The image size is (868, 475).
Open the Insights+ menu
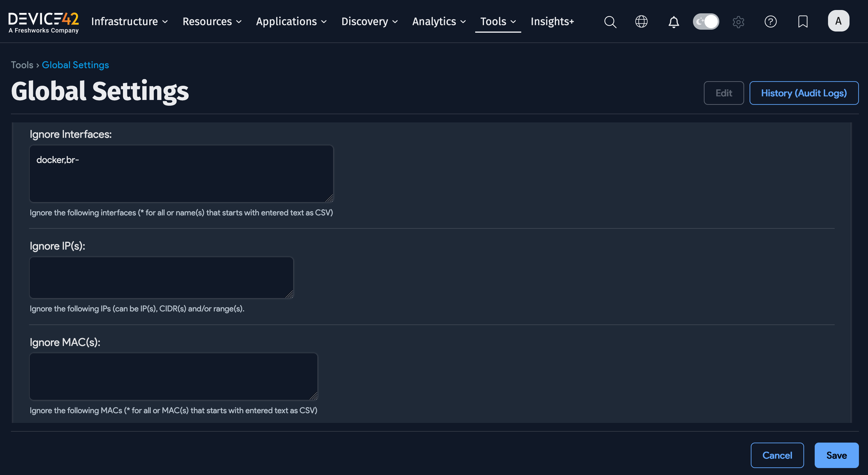click(552, 22)
